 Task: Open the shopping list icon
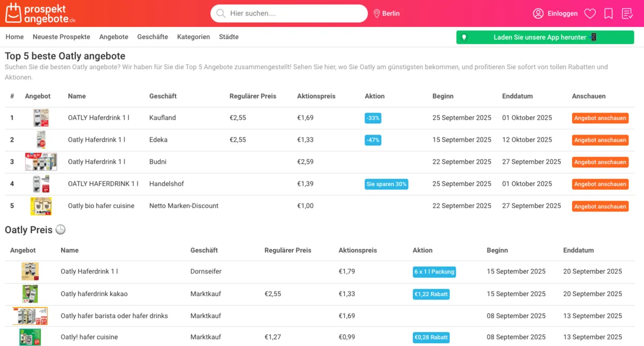click(627, 13)
